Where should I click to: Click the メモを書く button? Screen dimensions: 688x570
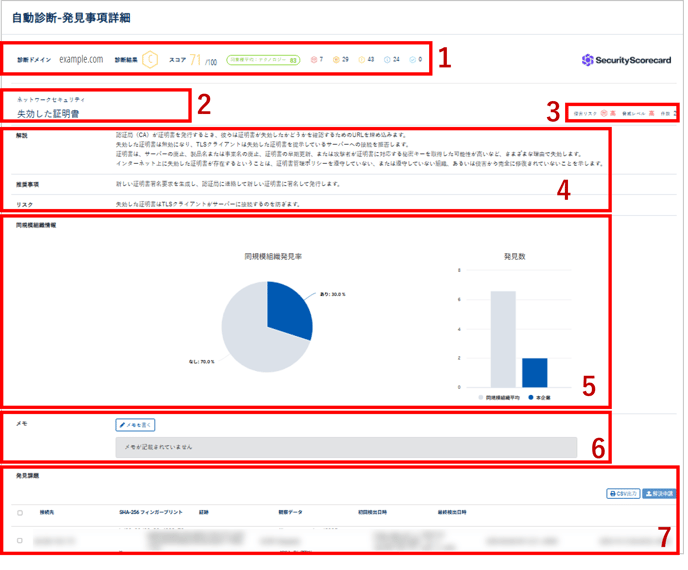(x=136, y=425)
